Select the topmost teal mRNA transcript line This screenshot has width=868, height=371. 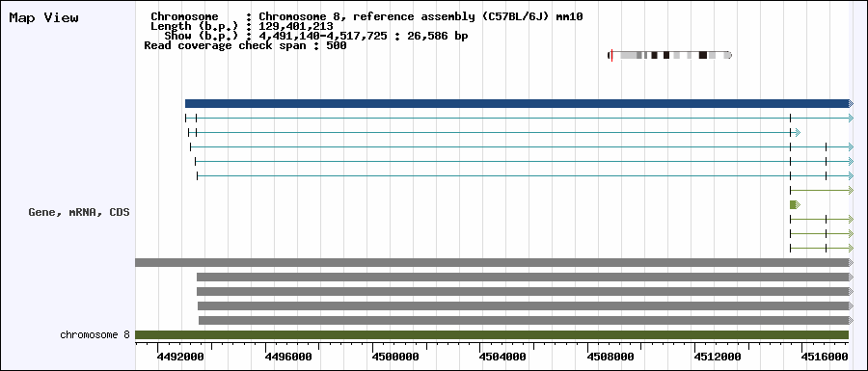pyautogui.click(x=519, y=118)
